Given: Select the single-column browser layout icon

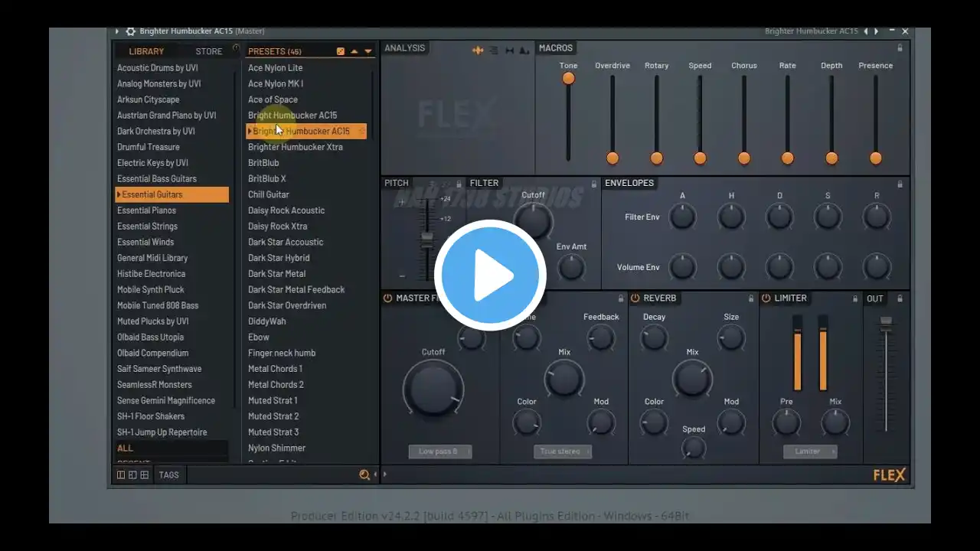Looking at the screenshot, I should 121,475.
